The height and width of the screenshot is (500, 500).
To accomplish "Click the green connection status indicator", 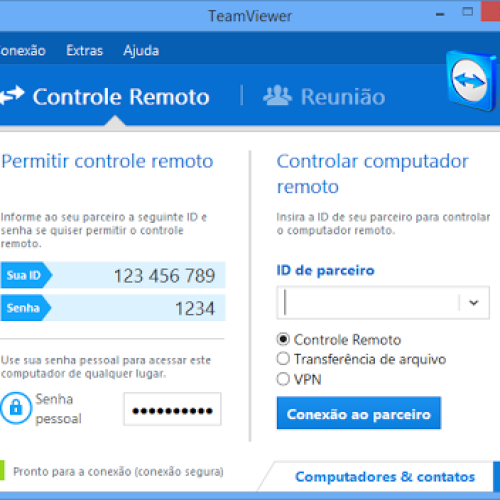I will tap(2, 470).
